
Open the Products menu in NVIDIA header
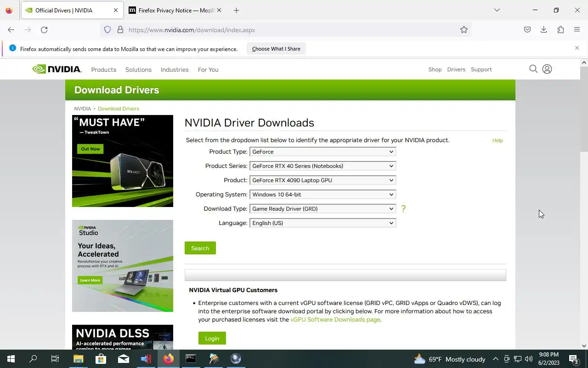coord(104,69)
